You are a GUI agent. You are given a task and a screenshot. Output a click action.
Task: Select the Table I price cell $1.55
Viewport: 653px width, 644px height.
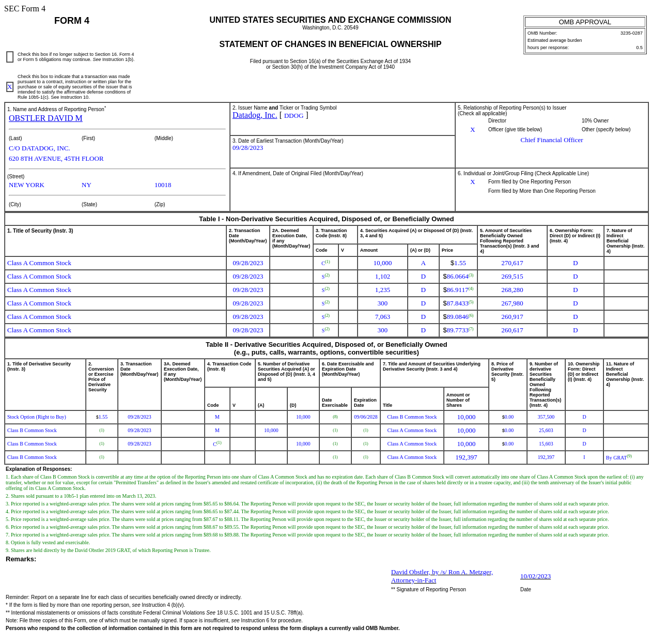tap(458, 263)
